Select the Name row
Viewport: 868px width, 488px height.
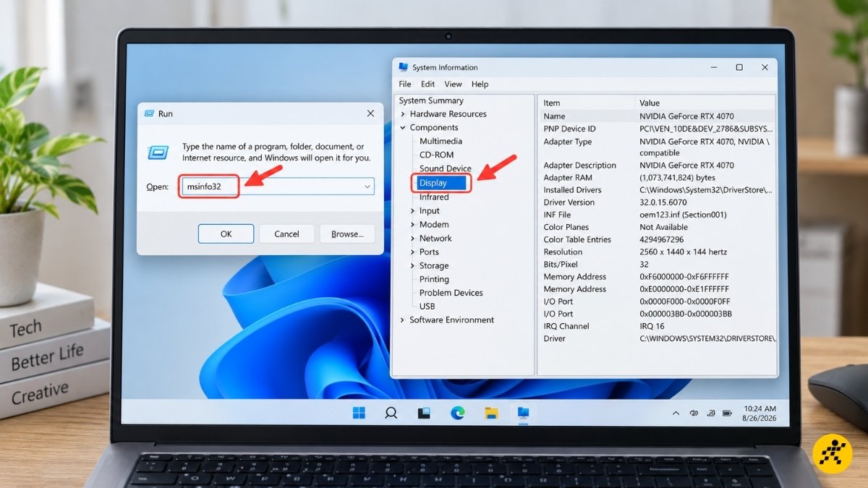click(x=657, y=116)
